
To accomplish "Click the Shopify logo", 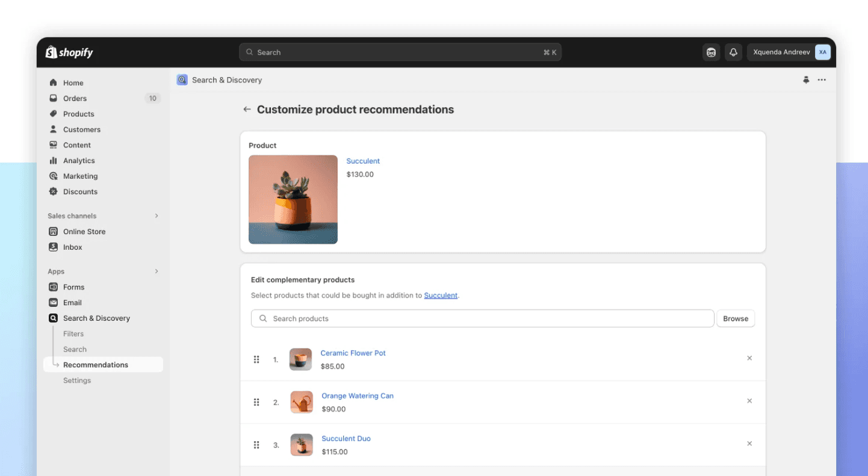I will point(69,52).
